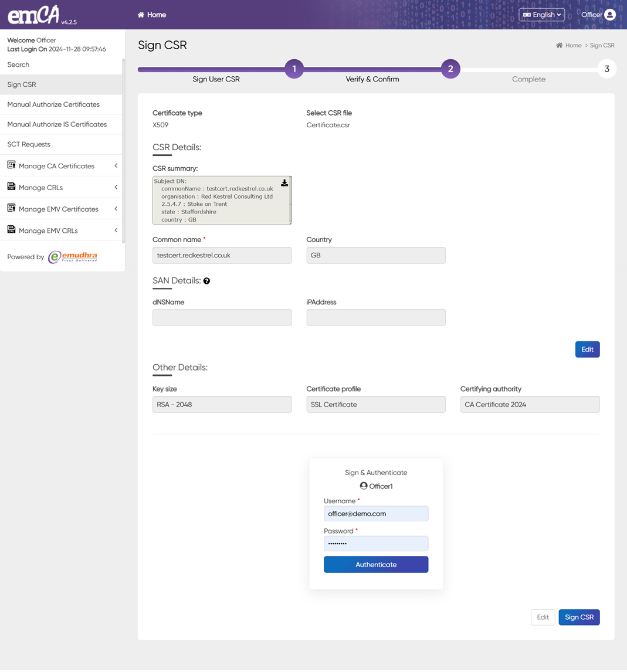Click the Manage EMV Certificates icon
The width and height of the screenshot is (627, 672).
[11, 208]
